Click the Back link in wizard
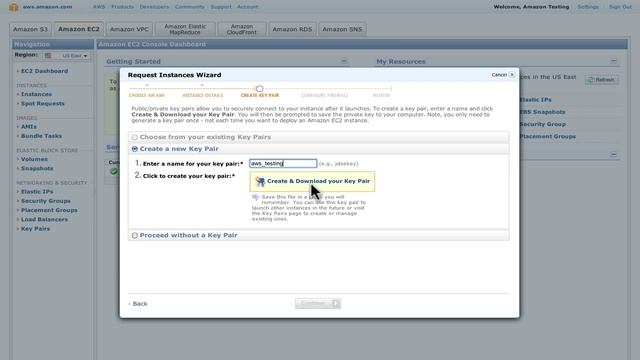The height and width of the screenshot is (360, 640). (x=140, y=304)
